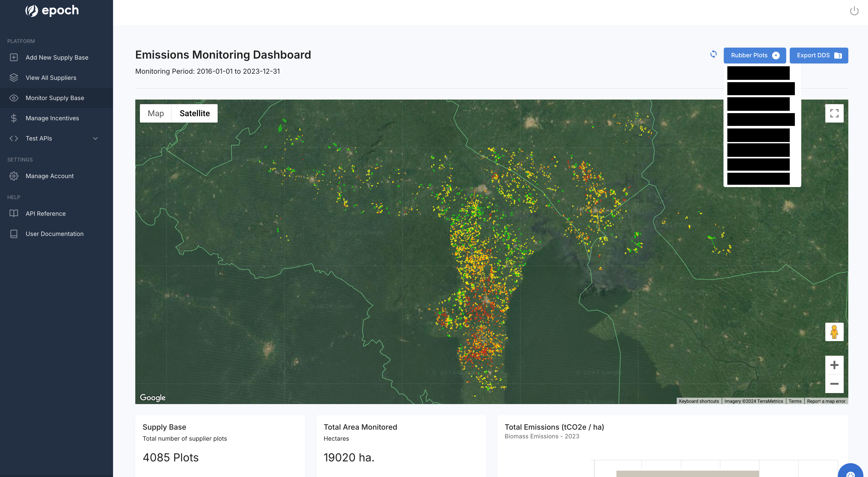The image size is (868, 477).
Task: Click the Export DDS button
Action: [x=818, y=55]
